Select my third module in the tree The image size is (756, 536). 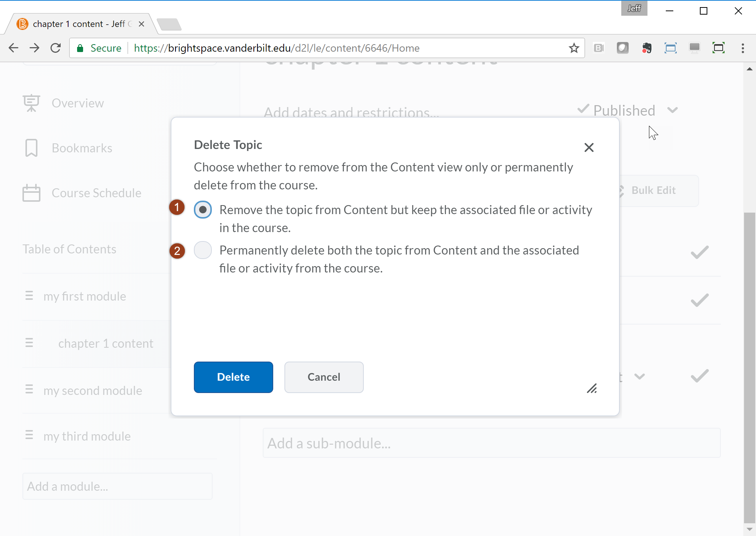click(x=87, y=436)
